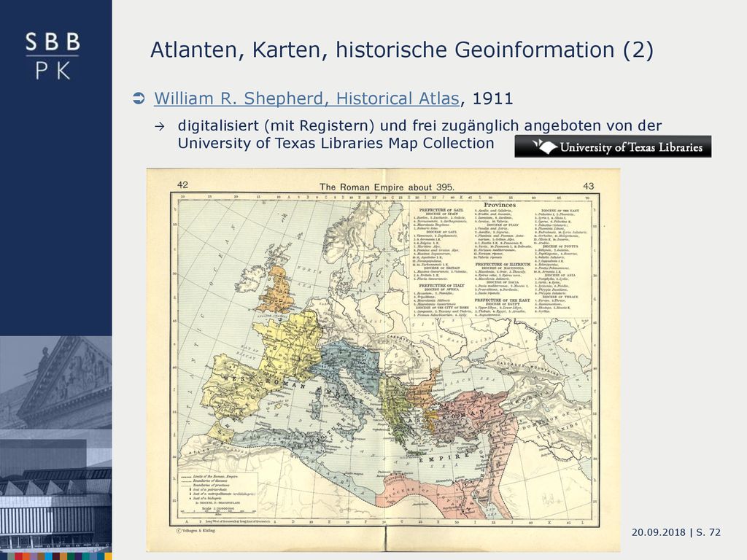The width and height of the screenshot is (747, 560).
Task: Click the text 'digitalisiert (mit Registern) und frei'
Action: 307,125
